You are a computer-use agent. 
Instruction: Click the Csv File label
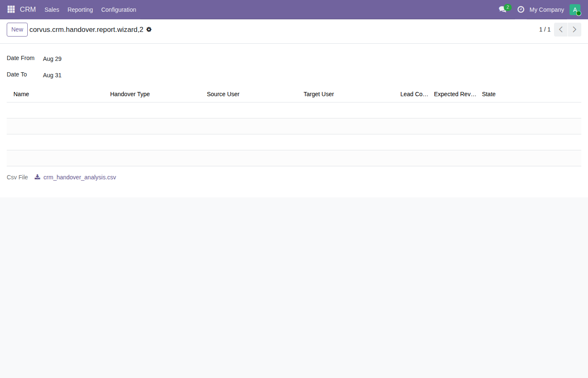17,177
